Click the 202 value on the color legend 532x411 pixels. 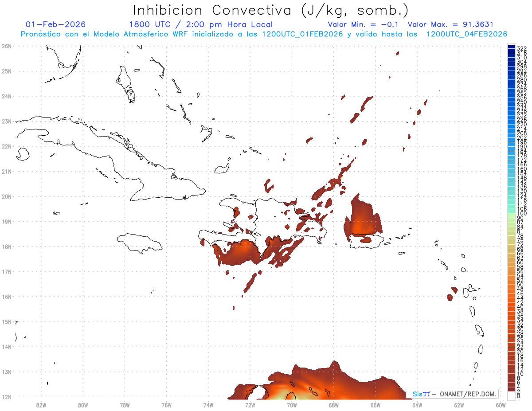point(522,138)
